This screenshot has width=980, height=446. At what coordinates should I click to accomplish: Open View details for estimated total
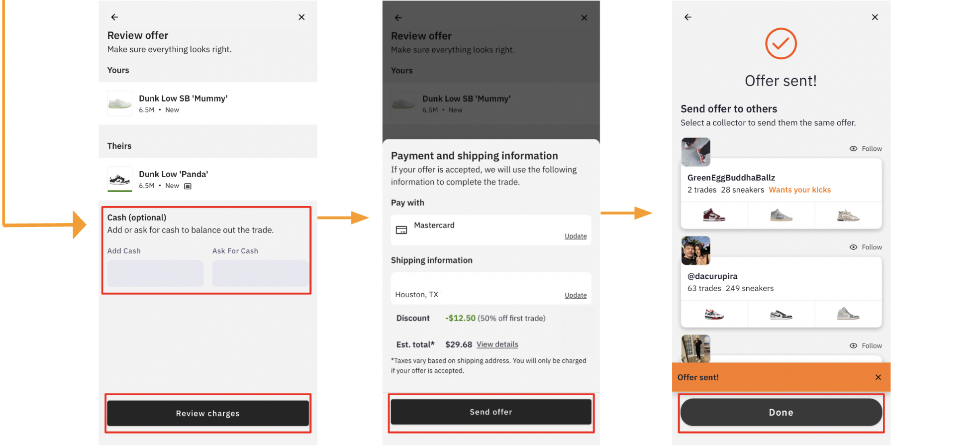point(497,344)
